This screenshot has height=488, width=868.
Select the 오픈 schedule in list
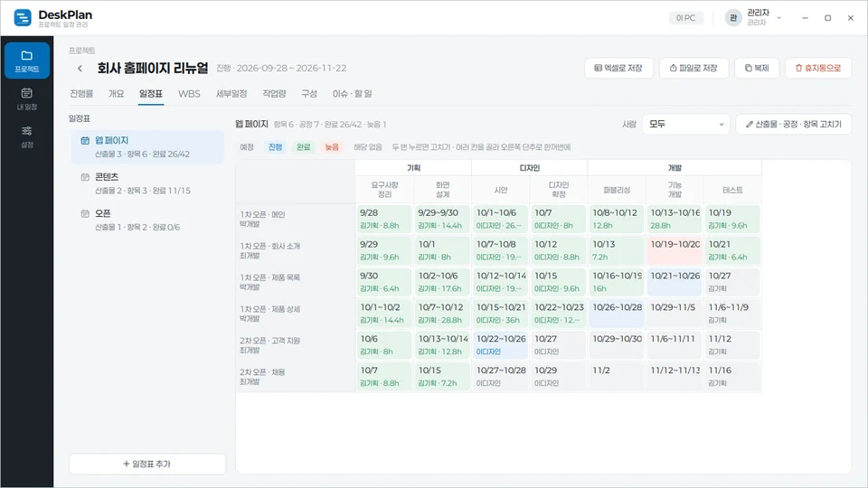point(147,220)
